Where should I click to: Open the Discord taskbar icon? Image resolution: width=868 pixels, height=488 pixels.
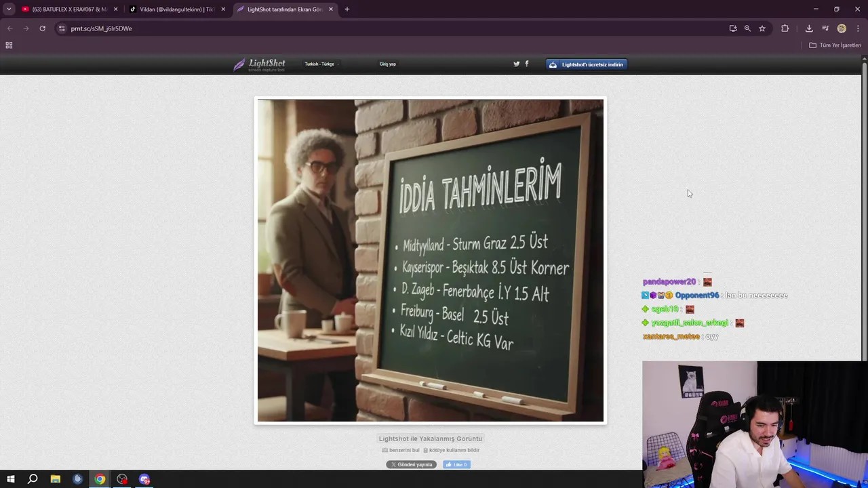tap(144, 479)
